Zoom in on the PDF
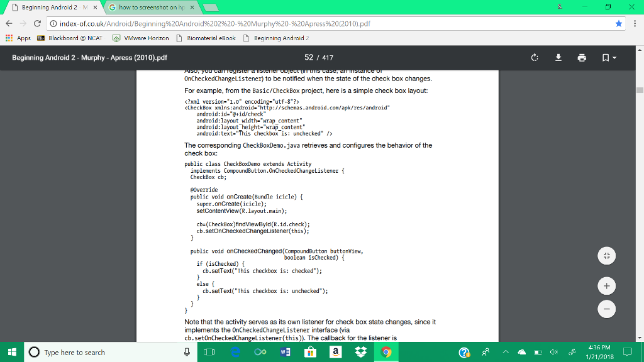The image size is (644, 362). click(606, 285)
